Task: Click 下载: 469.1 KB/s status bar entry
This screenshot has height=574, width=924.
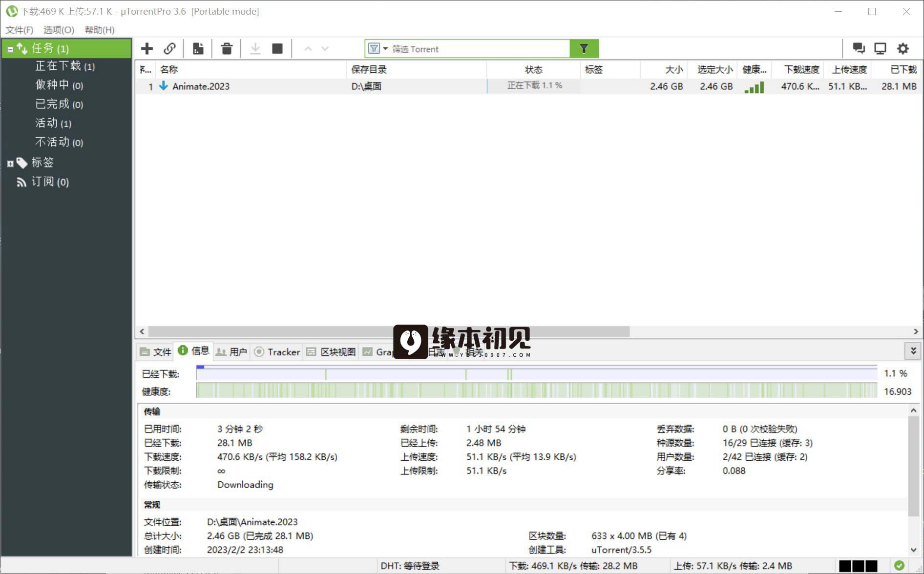Action: click(x=573, y=566)
